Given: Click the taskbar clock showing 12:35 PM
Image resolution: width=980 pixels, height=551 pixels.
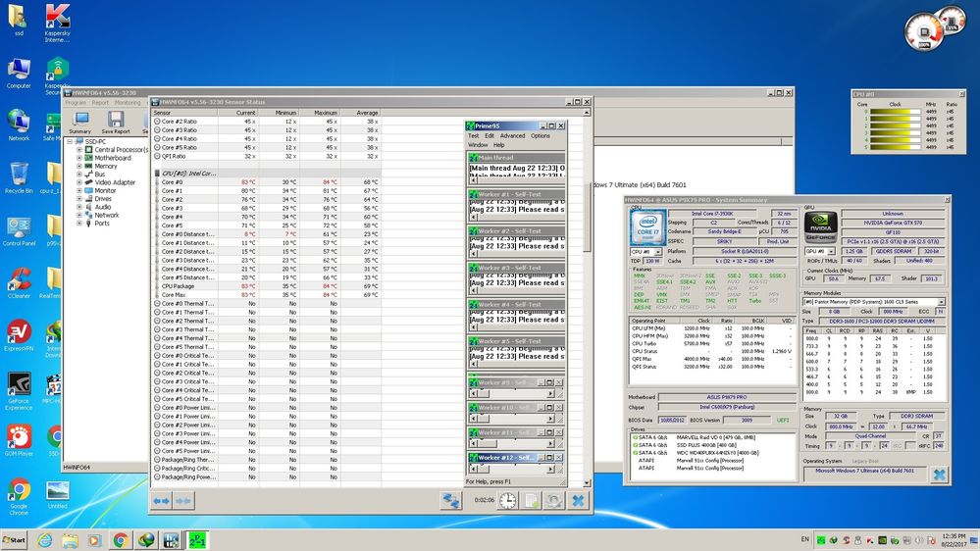Looking at the screenshot, I should click(x=954, y=540).
